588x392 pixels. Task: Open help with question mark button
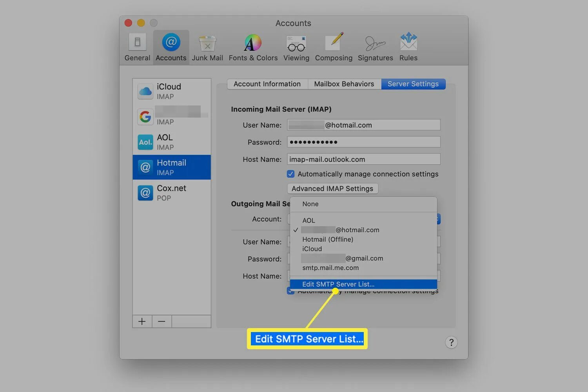tap(451, 343)
